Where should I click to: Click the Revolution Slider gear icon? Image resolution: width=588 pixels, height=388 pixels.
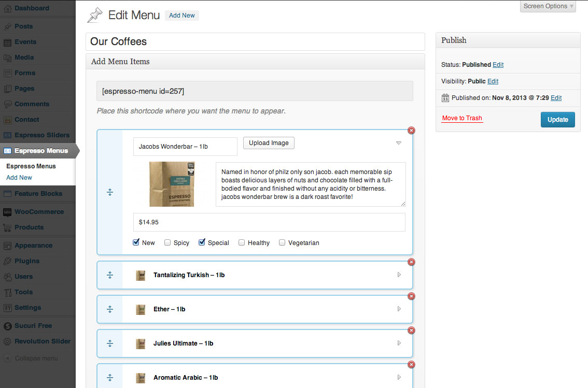click(x=7, y=341)
